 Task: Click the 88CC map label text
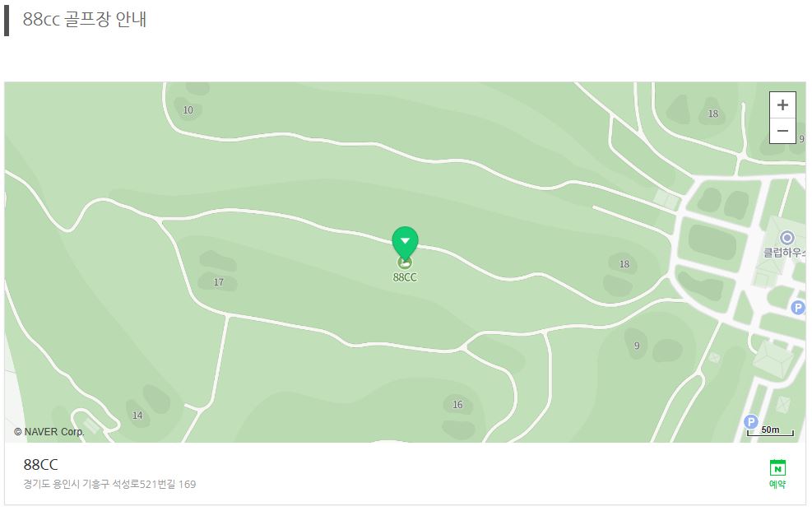405,277
